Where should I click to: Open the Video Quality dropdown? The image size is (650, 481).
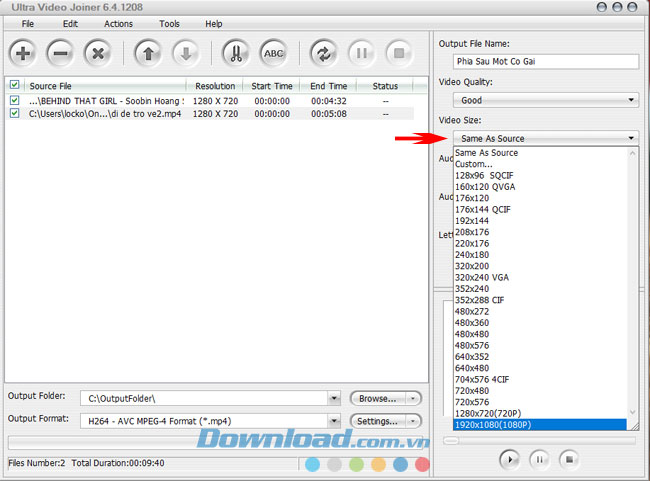[x=545, y=100]
